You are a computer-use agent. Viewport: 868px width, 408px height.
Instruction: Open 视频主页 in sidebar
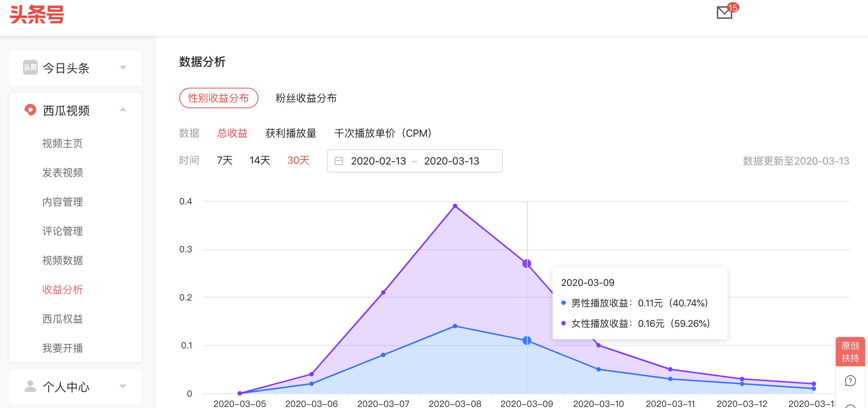(x=63, y=143)
